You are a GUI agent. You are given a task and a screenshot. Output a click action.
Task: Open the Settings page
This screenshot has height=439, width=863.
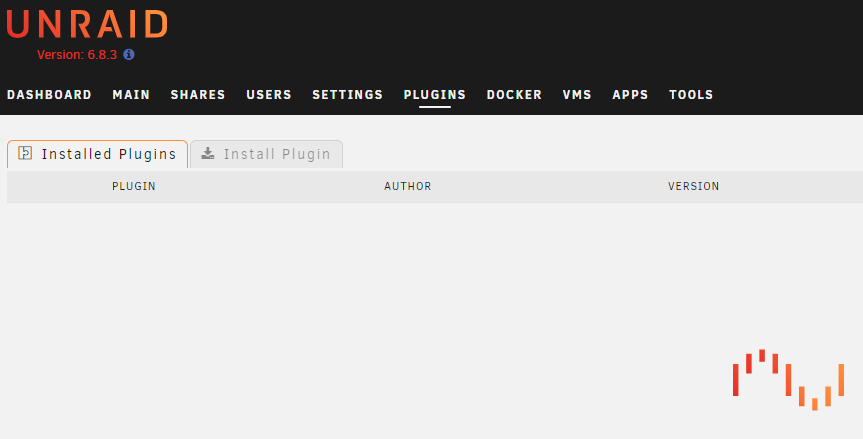[x=347, y=95]
